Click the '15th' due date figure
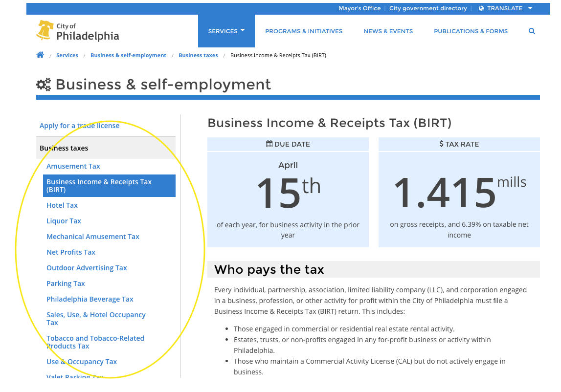 [x=289, y=193]
